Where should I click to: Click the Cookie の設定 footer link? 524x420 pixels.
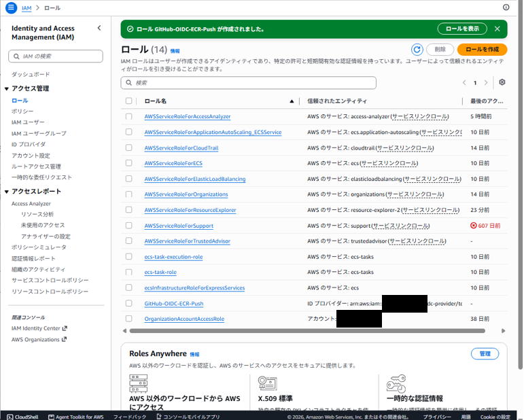495,417
